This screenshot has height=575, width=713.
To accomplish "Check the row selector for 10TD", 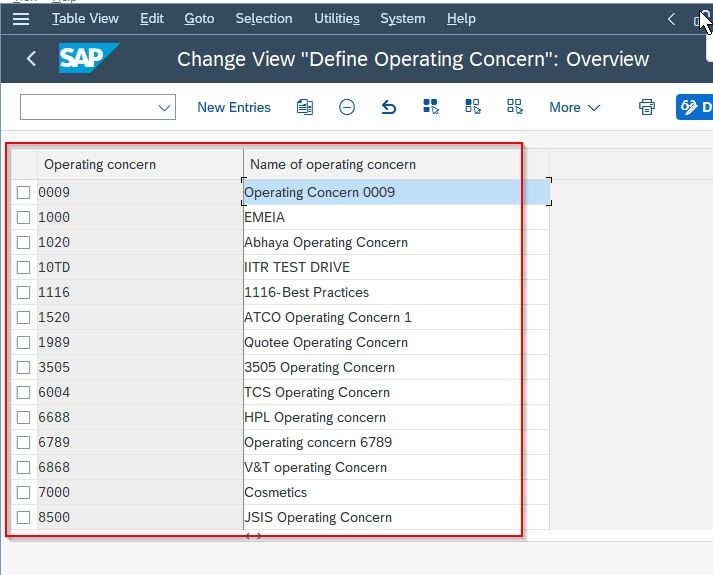I will tap(24, 267).
